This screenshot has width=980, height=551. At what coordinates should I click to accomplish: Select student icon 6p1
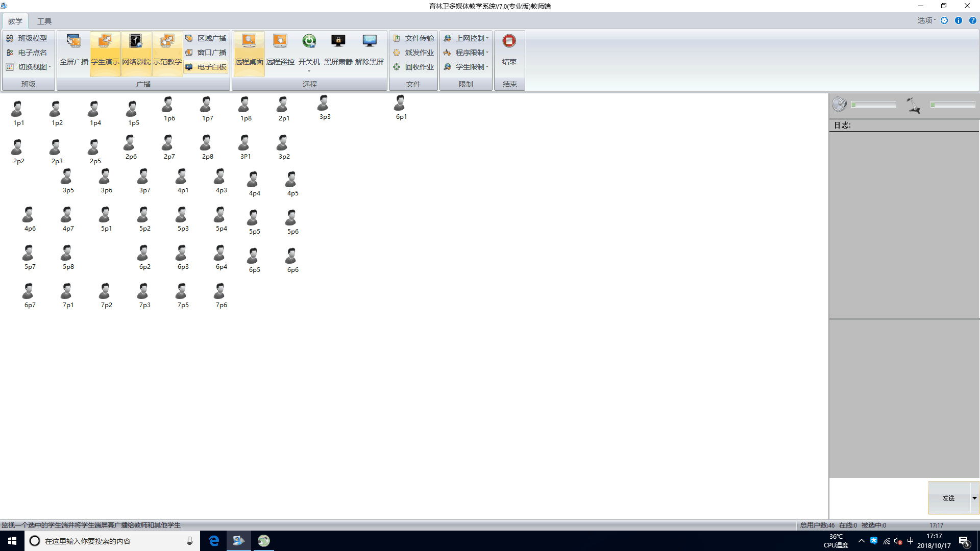point(401,103)
